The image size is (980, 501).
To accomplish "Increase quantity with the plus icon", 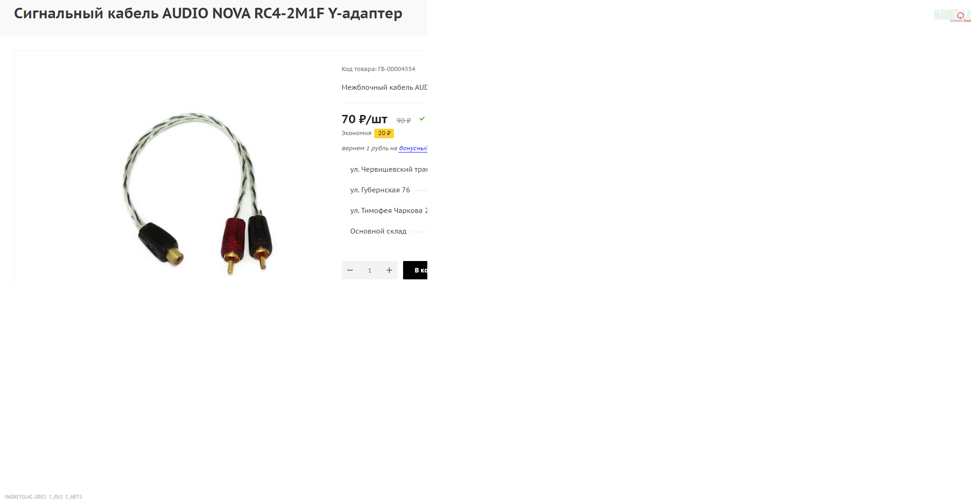I will [x=389, y=270].
